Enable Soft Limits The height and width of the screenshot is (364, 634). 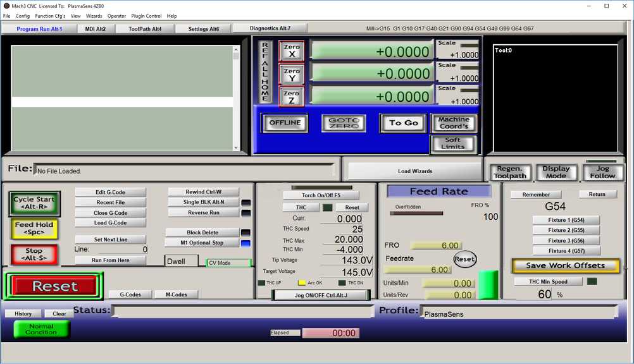[455, 143]
